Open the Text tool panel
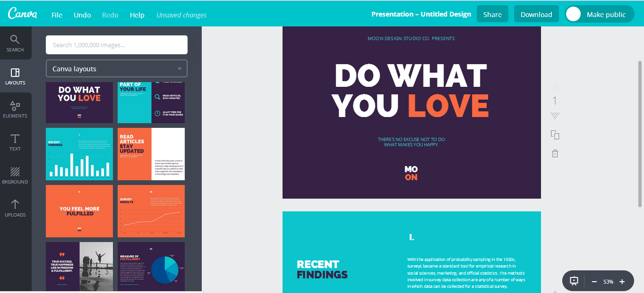The image size is (644, 293). pyautogui.click(x=15, y=142)
